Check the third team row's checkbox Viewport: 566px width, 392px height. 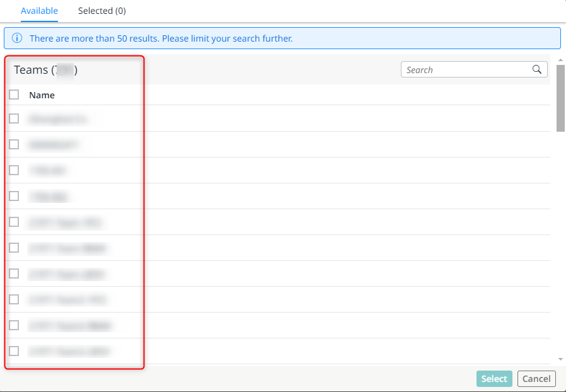click(x=14, y=170)
